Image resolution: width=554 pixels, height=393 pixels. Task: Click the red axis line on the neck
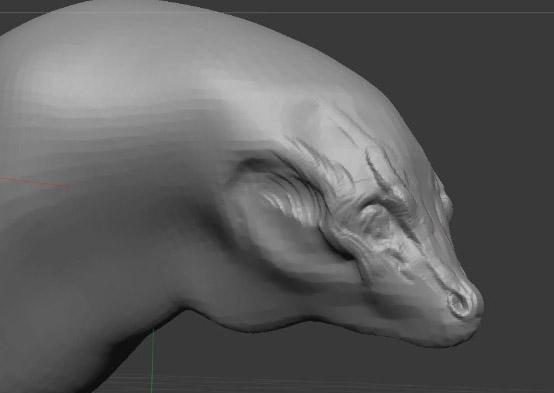(35, 183)
